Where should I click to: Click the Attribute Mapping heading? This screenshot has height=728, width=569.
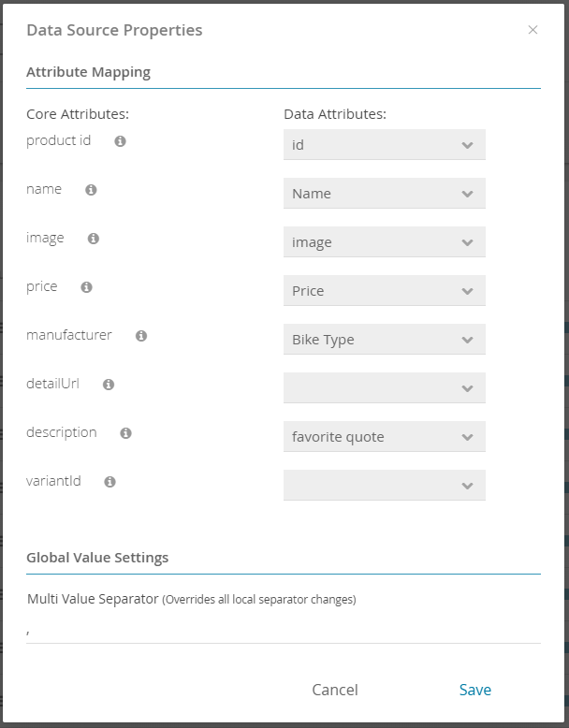[x=88, y=72]
